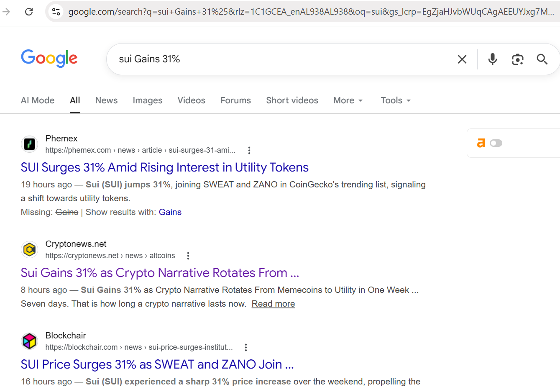Open the three-dot menu for Cryptonews result
The height and width of the screenshot is (392, 560).
coord(188,256)
